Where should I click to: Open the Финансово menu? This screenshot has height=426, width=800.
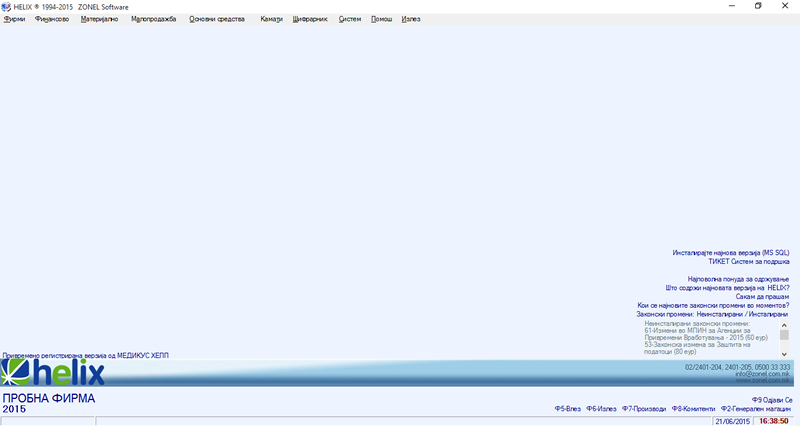tap(52, 19)
